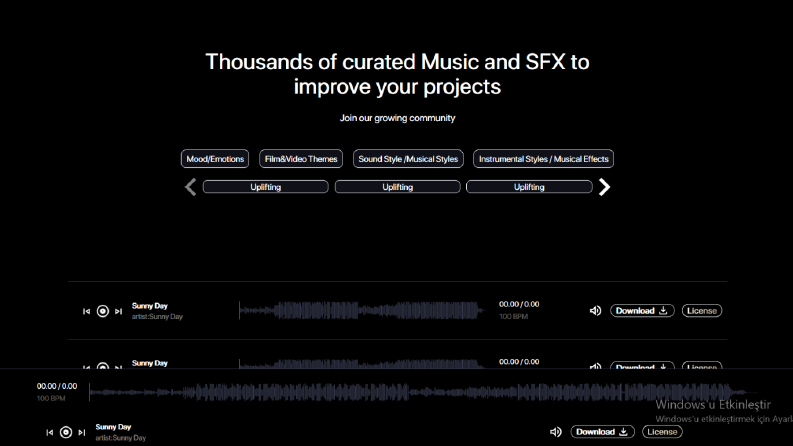Open License button in bottom player
Image resolution: width=793 pixels, height=446 pixels.
(663, 432)
